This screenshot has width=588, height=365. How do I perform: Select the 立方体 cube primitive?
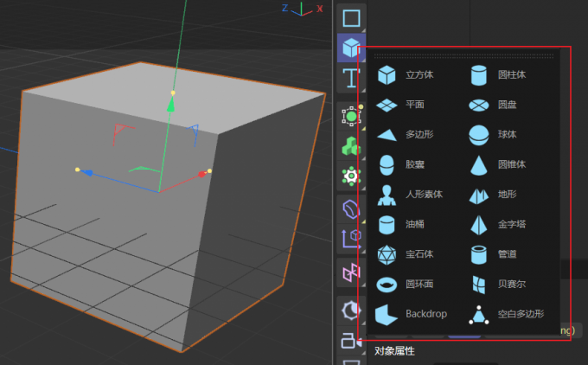click(x=405, y=74)
